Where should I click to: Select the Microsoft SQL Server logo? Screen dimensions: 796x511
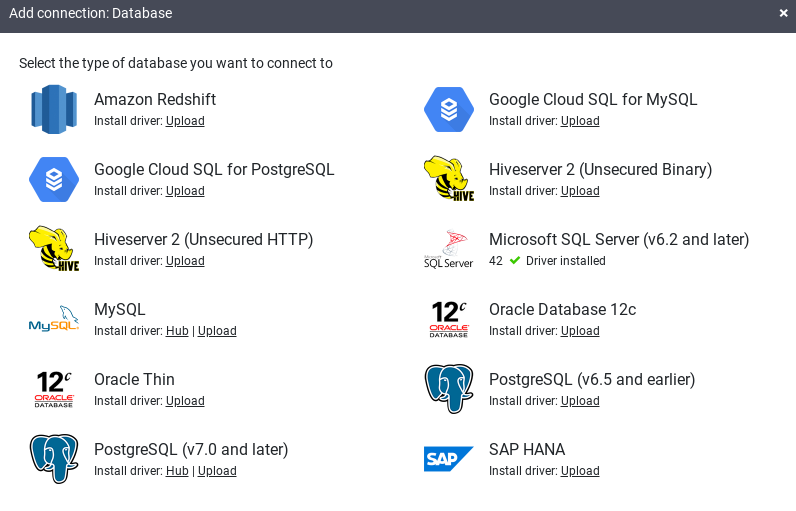(448, 249)
